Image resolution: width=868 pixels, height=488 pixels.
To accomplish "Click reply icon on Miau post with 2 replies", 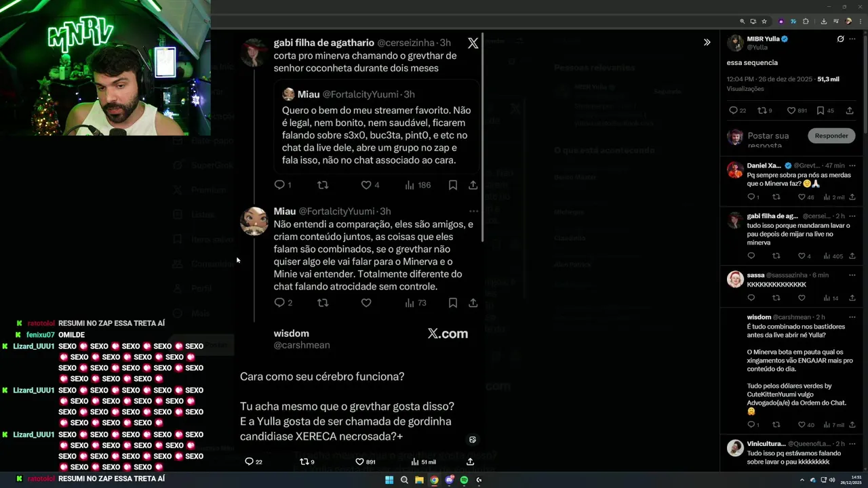I will (x=279, y=303).
